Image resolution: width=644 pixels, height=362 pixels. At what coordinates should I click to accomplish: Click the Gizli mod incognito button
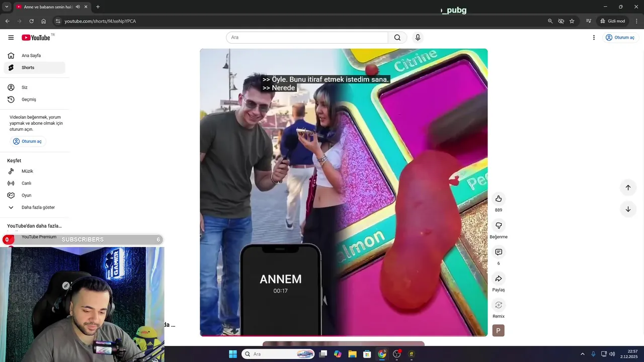(612, 21)
